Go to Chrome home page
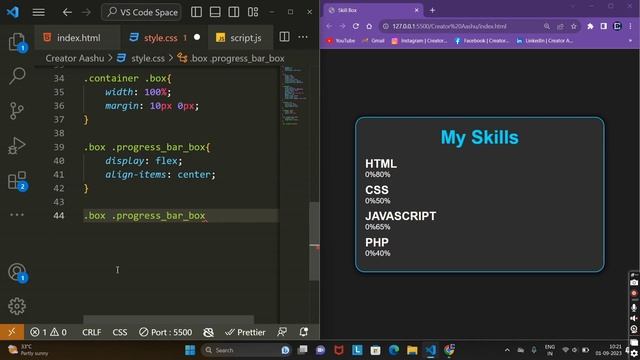 coord(369,26)
